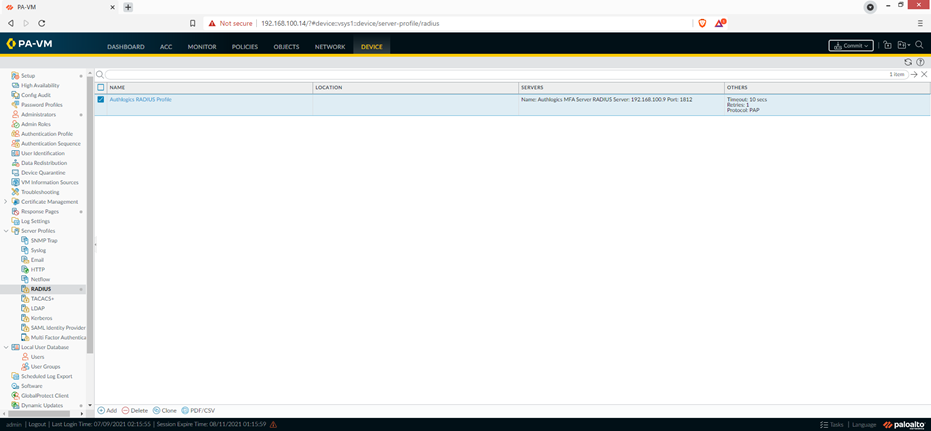Toggle the select-all checkbox in table header

tap(100, 87)
